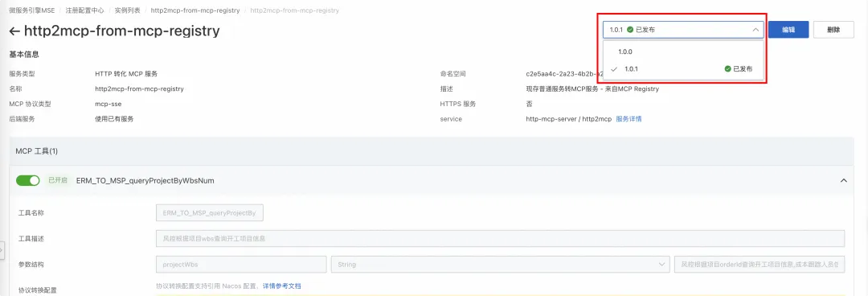The width and height of the screenshot is (868, 296).
Task: Click the green check beside 已发布 in list
Action: tap(727, 69)
